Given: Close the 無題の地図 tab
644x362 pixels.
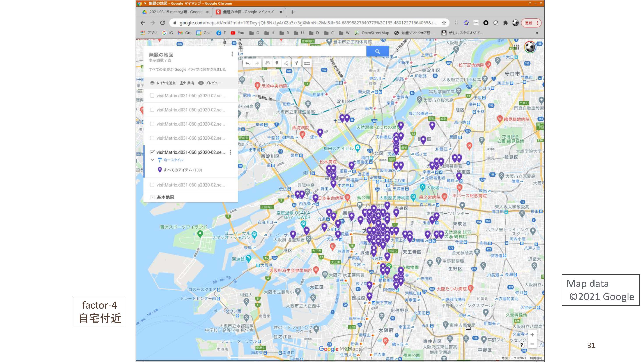Looking at the screenshot, I should [x=281, y=12].
